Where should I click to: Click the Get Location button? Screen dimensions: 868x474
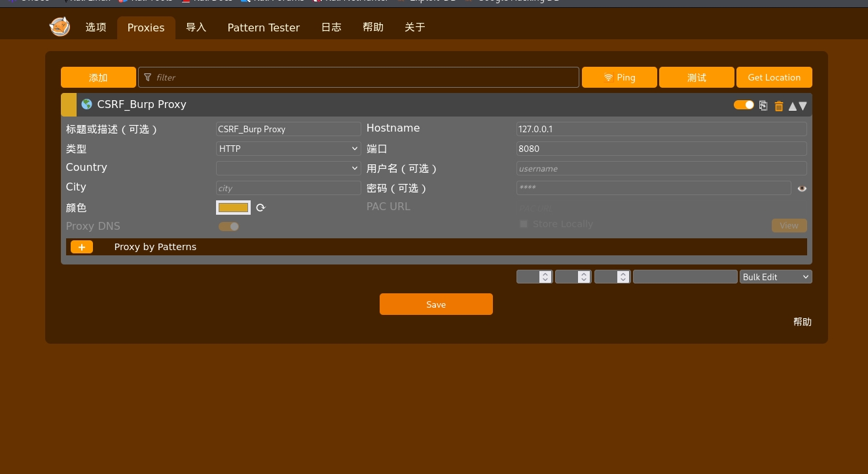coord(774,77)
